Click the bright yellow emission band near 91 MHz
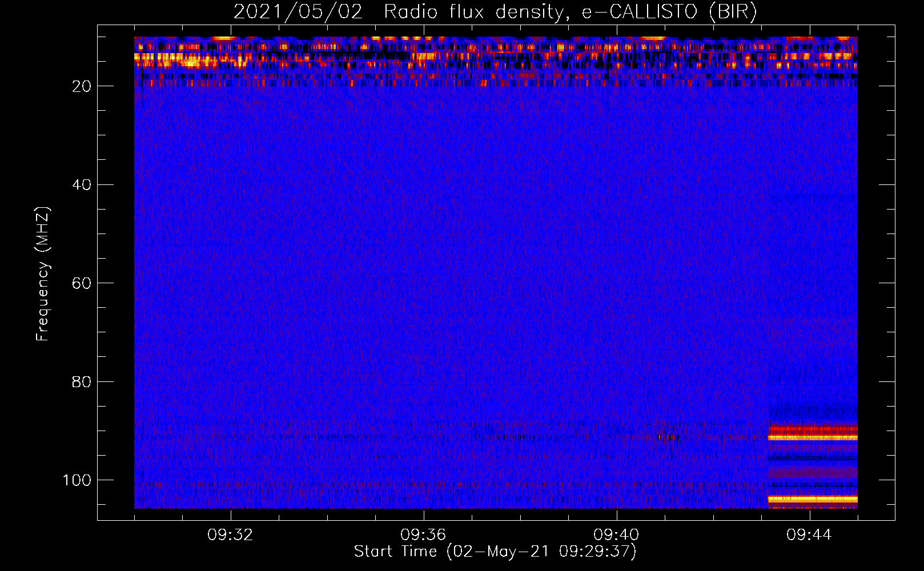 tap(813, 437)
